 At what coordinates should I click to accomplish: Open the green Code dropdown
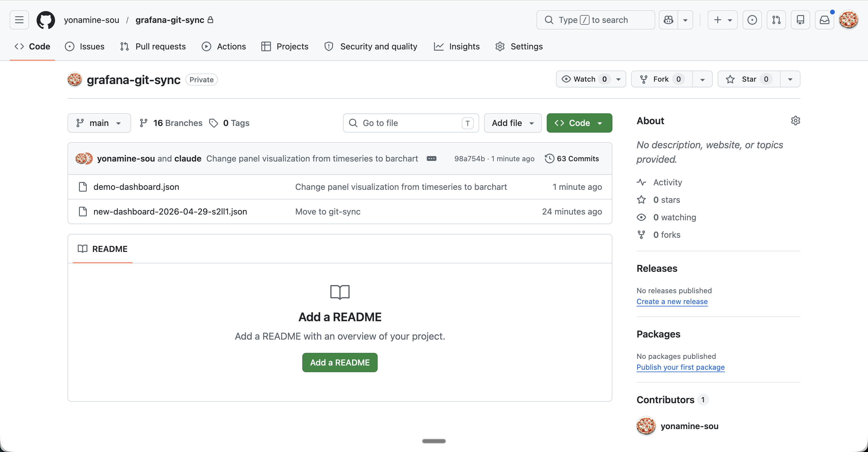click(x=579, y=123)
